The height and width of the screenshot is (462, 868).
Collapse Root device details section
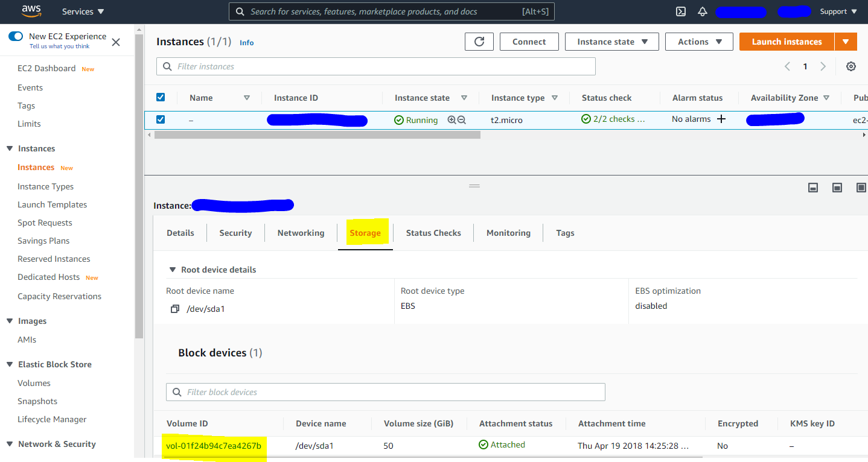tap(173, 270)
